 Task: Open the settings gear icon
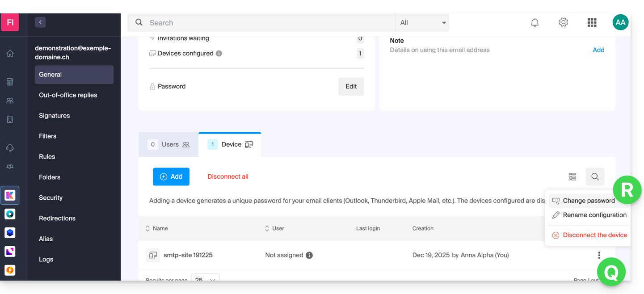pyautogui.click(x=563, y=22)
